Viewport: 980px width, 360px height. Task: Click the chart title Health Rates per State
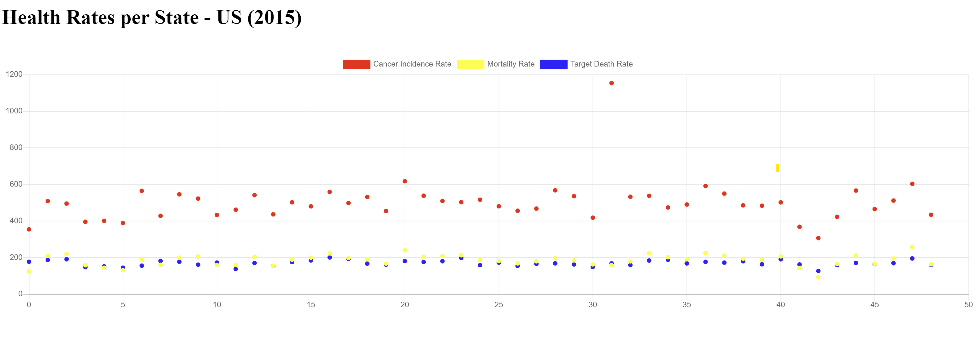[152, 17]
